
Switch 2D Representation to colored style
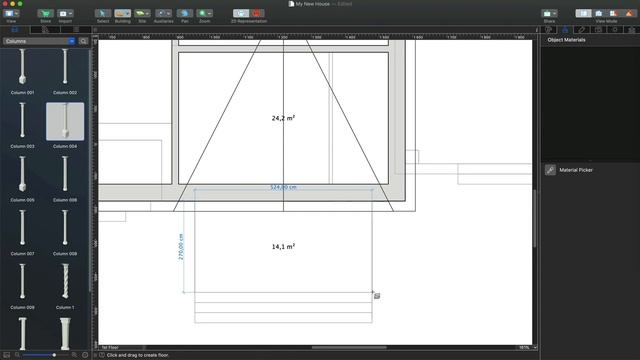click(x=257, y=13)
